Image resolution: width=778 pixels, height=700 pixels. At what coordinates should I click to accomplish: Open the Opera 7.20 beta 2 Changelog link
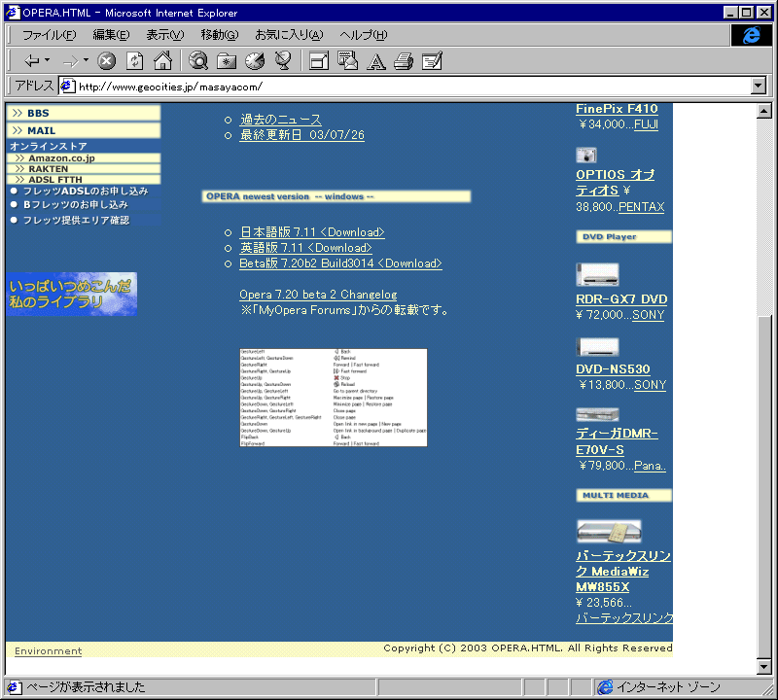[x=318, y=295]
